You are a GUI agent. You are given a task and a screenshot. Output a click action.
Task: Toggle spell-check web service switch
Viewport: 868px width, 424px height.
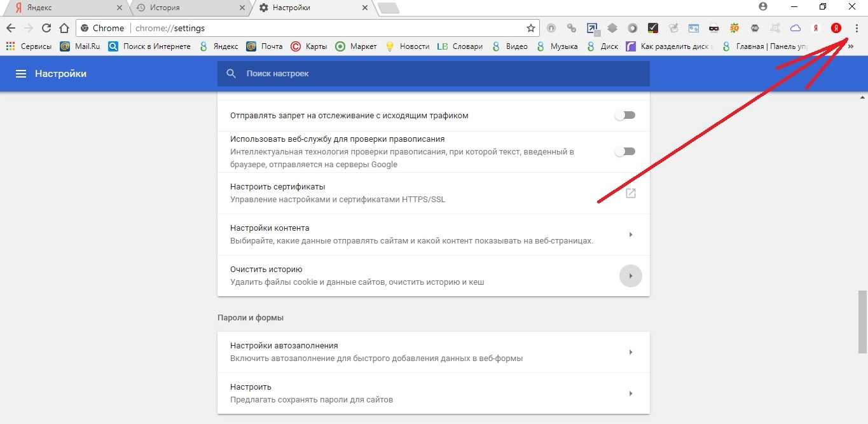click(624, 151)
